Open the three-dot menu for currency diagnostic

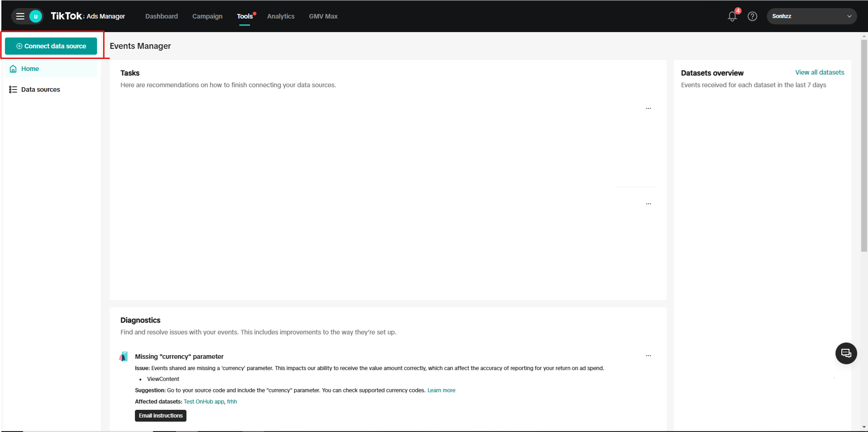pos(648,355)
